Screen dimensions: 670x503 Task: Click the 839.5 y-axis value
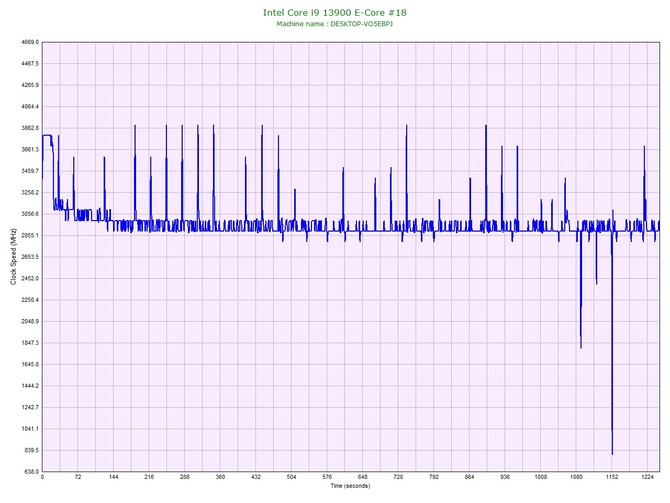coord(32,450)
